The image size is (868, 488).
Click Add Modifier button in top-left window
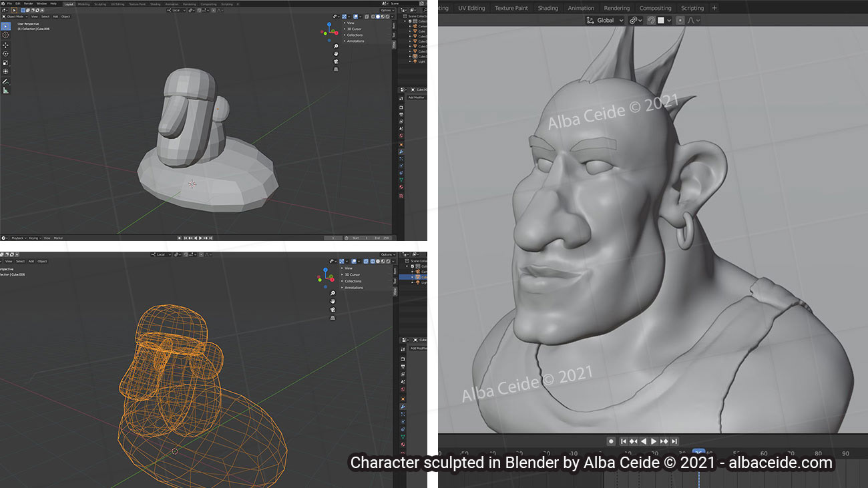417,97
